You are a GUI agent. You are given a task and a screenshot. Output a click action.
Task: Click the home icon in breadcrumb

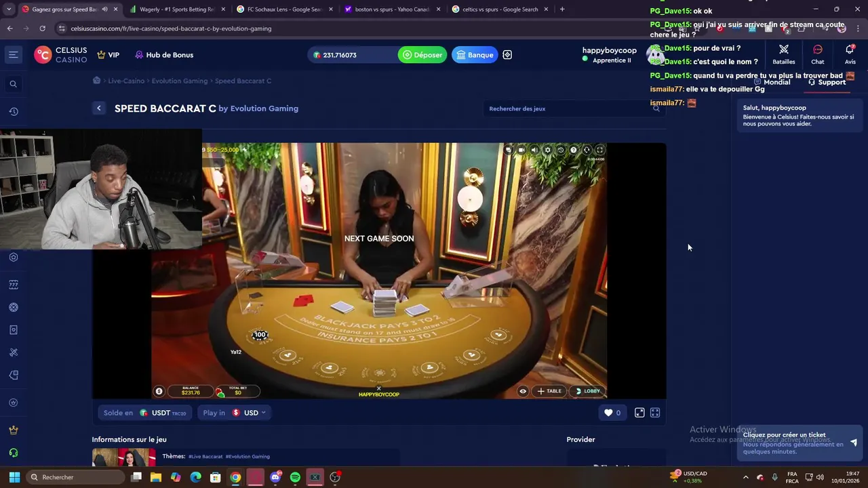[97, 81]
